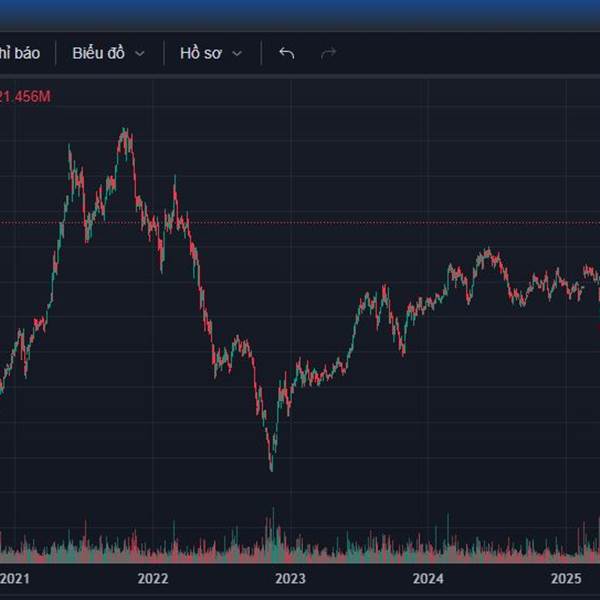Viewport: 600px width, 600px height.
Task: Click the 2024 label on time axis
Action: (428, 578)
